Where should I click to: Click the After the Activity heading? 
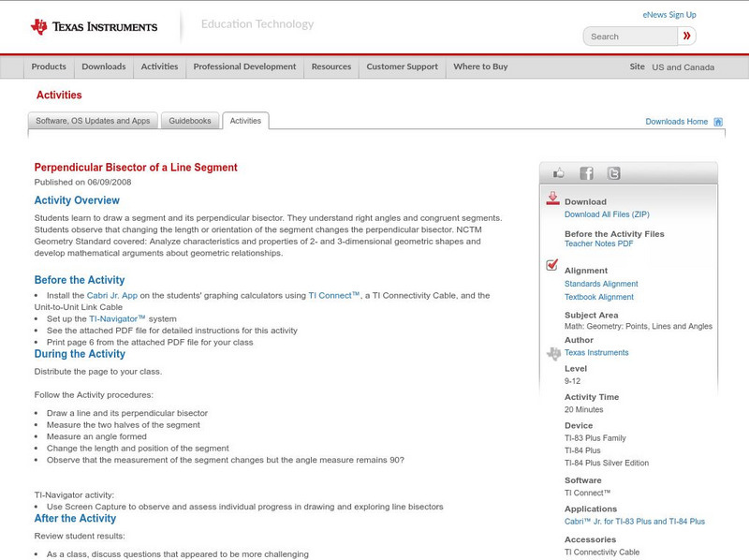(75, 519)
